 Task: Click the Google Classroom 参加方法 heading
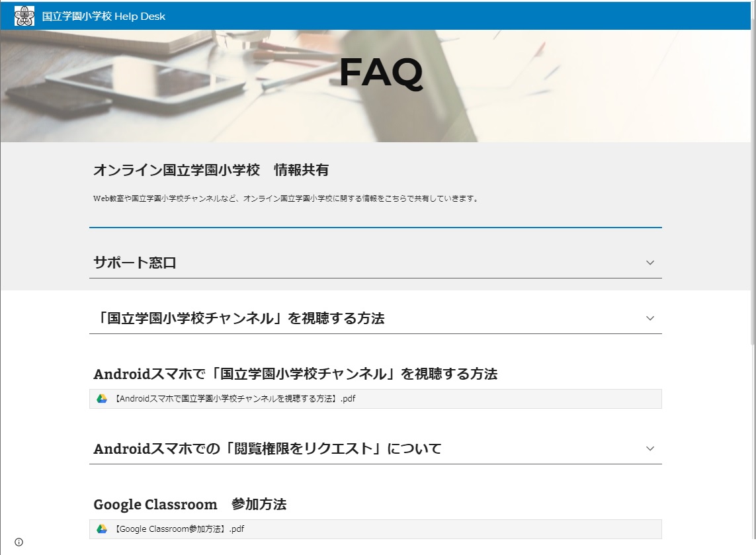[190, 504]
